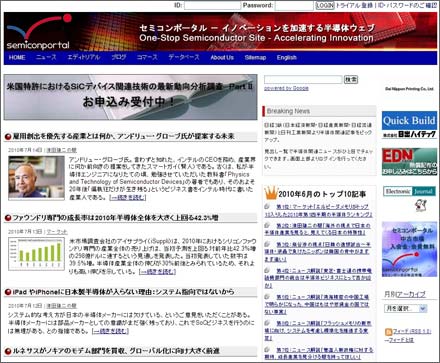The image size is (440, 363).
Task: Click the 検索 search button
Action: 351,79
